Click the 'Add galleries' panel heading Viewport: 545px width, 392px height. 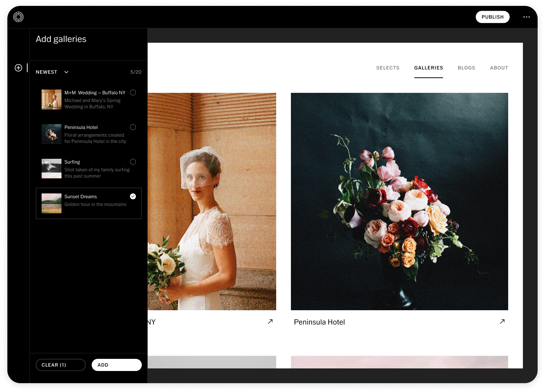[x=61, y=39]
